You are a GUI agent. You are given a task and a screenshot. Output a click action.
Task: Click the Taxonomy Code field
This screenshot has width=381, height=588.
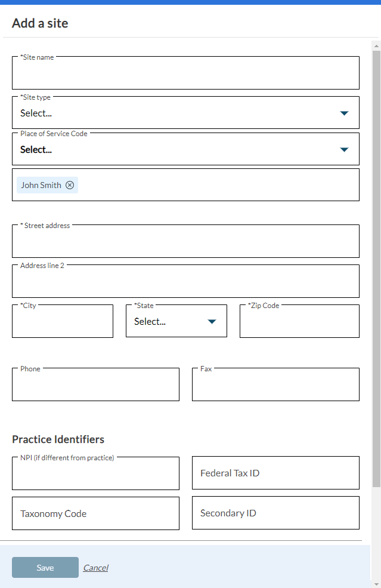pos(95,514)
